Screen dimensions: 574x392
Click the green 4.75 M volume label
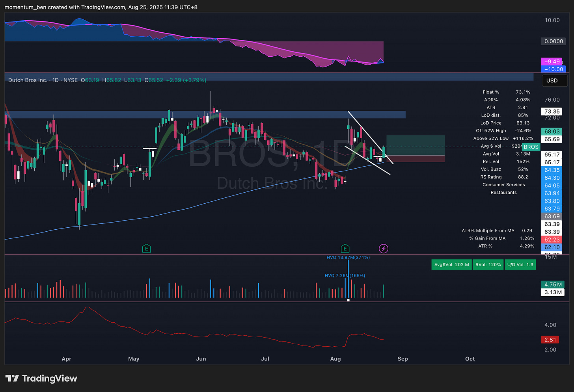[x=553, y=284]
